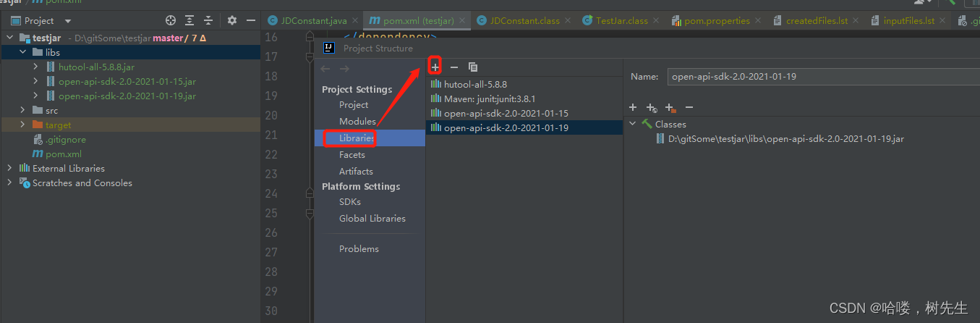Select SDKs under Platform Settings
Image resolution: width=980 pixels, height=323 pixels.
(350, 202)
